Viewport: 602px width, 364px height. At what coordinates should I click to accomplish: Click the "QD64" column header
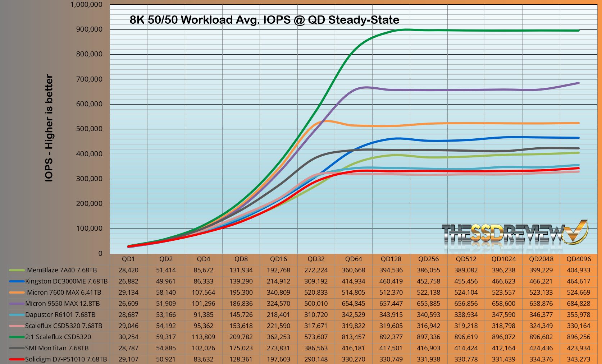coord(354,259)
